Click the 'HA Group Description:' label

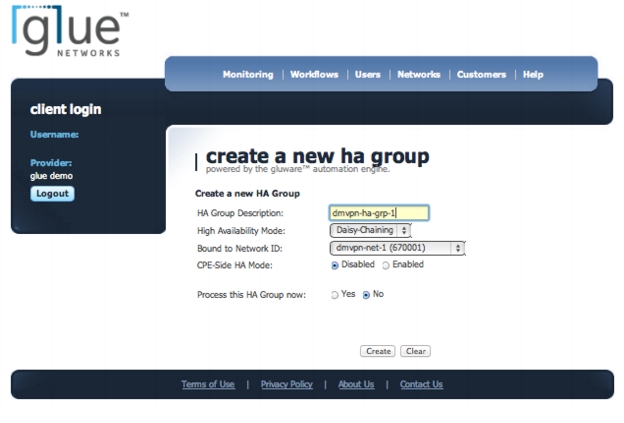tap(240, 213)
